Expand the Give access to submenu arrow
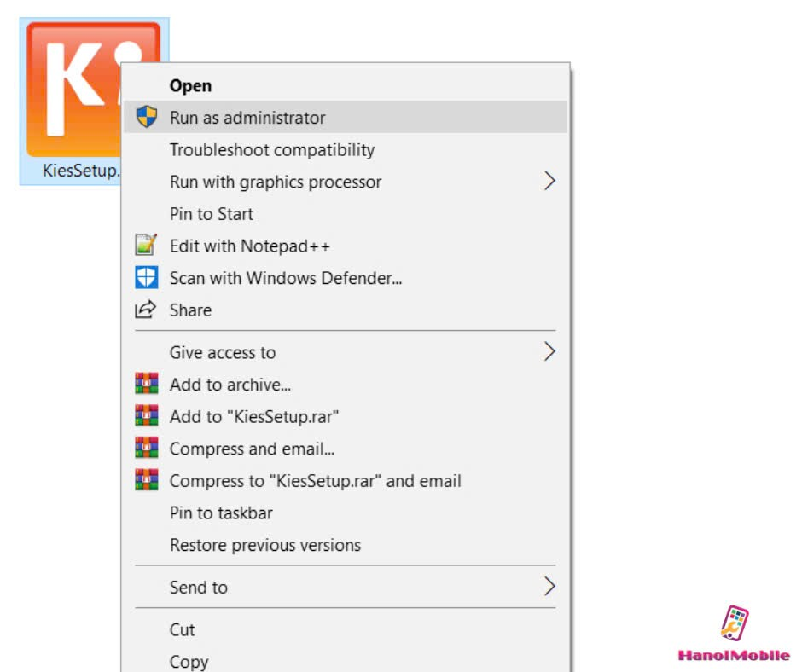802x672 pixels. pos(549,352)
